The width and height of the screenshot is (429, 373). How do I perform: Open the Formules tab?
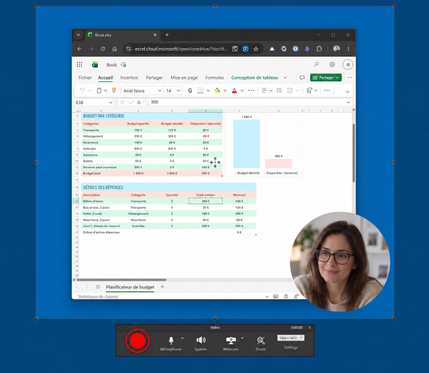click(214, 77)
